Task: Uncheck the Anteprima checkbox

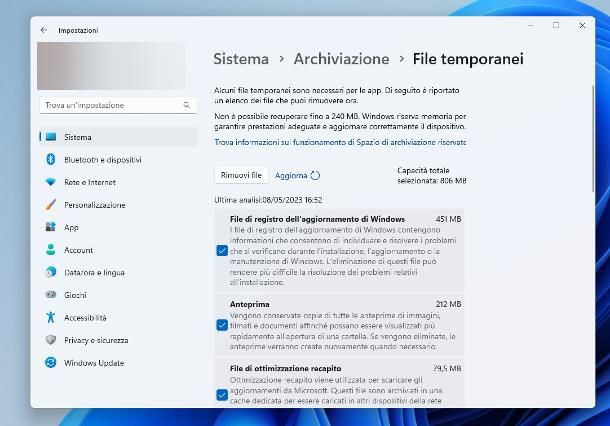Action: 222,325
